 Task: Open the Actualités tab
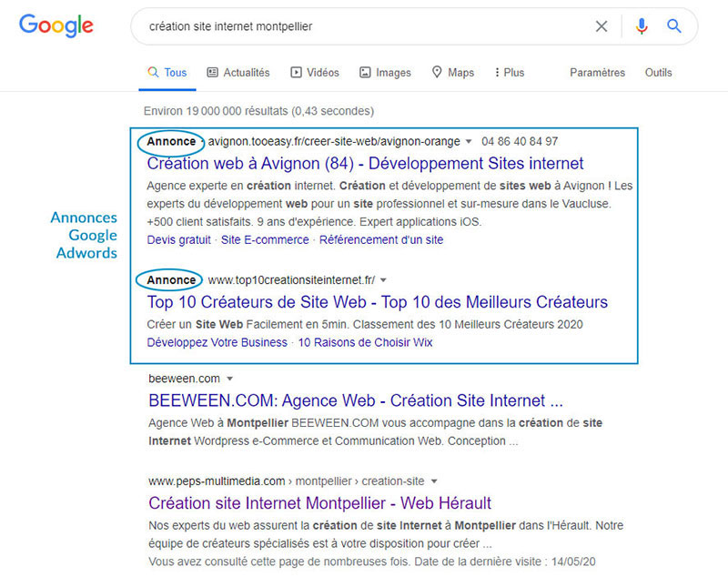point(238,73)
